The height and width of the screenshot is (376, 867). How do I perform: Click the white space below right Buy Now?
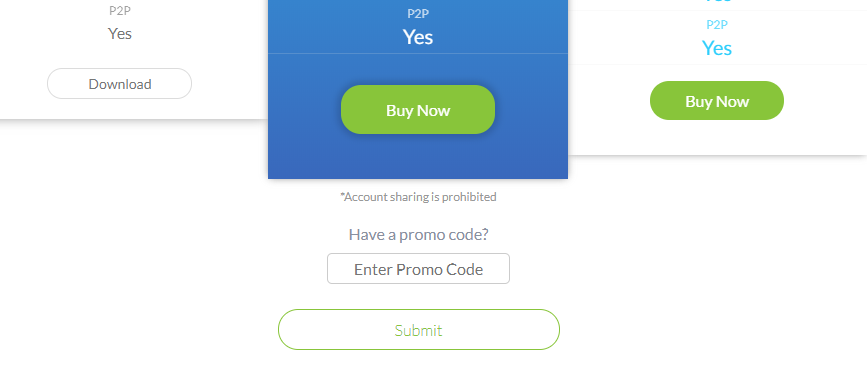(717, 137)
